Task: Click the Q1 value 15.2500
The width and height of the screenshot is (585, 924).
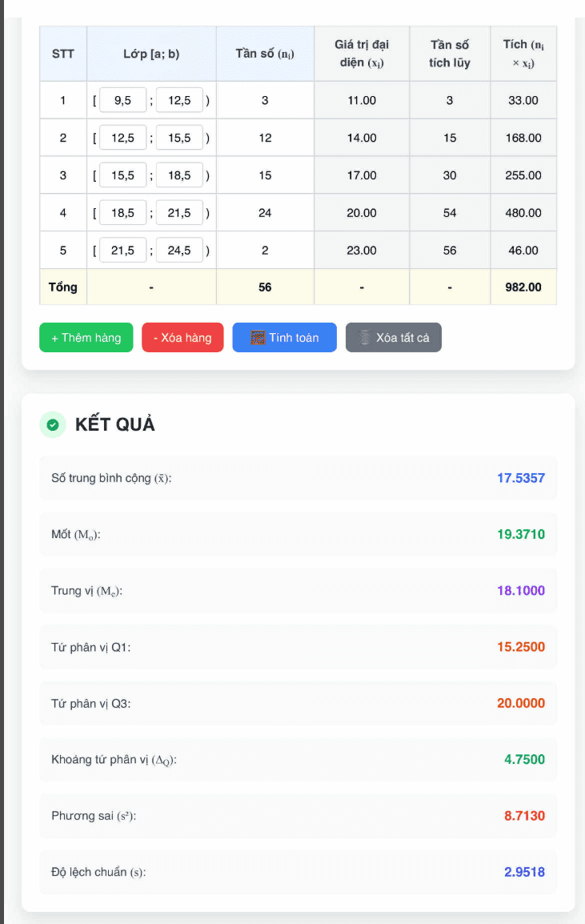Action: (x=521, y=647)
